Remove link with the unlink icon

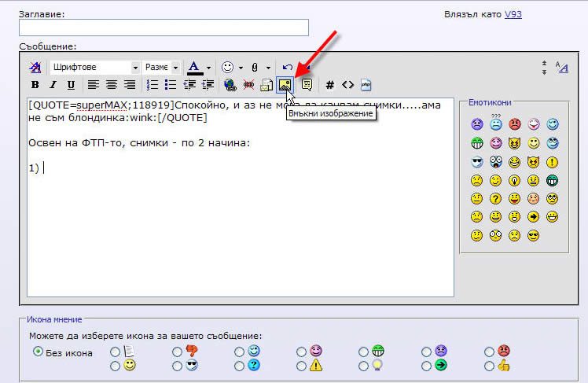point(248,85)
